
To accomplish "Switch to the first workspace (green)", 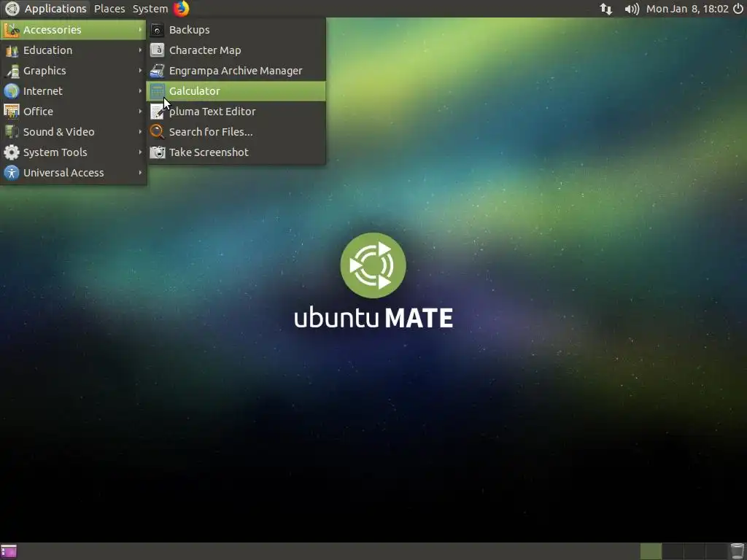I will (651, 551).
